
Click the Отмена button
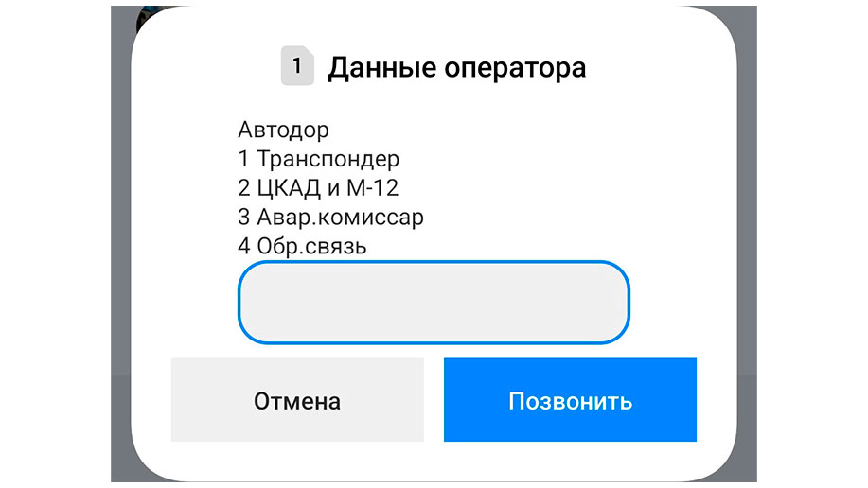tap(297, 399)
